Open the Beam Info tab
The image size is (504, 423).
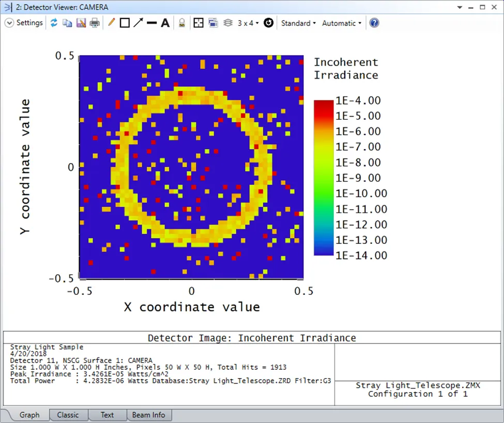pos(148,415)
